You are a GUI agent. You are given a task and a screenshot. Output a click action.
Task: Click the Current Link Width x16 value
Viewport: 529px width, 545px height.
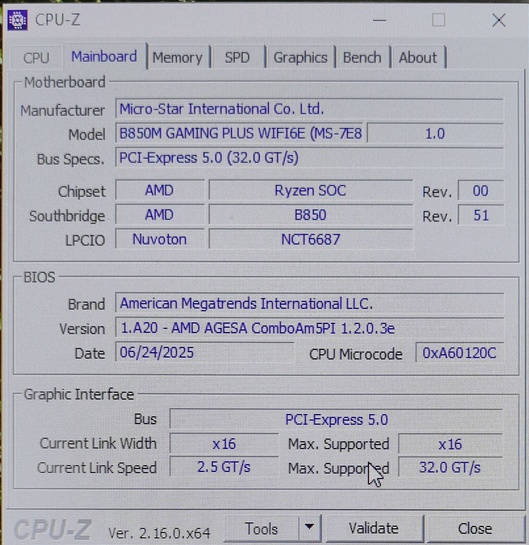[x=224, y=444]
